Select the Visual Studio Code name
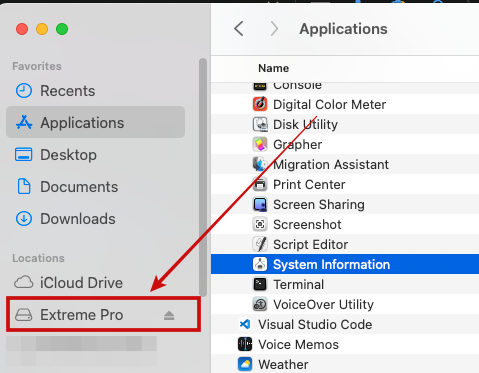This screenshot has width=479, height=373. pyautogui.click(x=315, y=325)
